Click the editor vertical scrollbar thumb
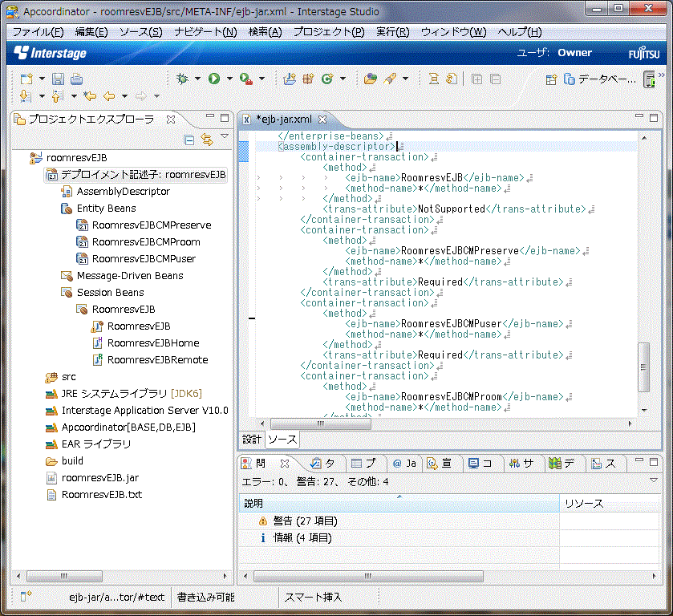673x616 pixels. coord(643,367)
